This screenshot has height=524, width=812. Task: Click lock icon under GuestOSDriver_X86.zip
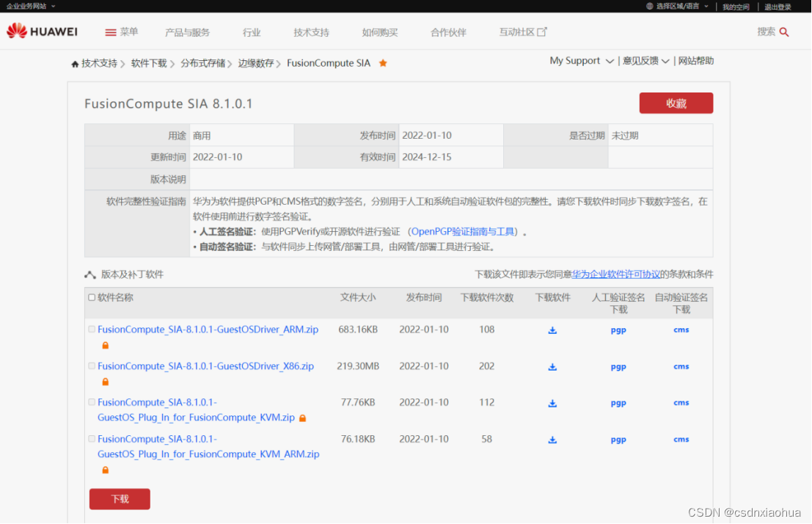tap(105, 382)
